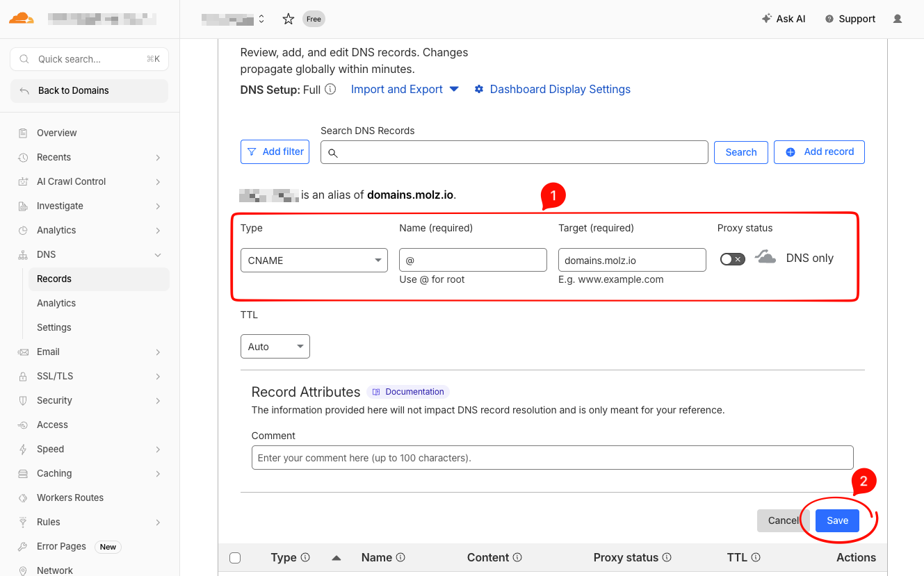This screenshot has width=924, height=576.
Task: Click the Email envelope icon
Action: pyautogui.click(x=23, y=352)
